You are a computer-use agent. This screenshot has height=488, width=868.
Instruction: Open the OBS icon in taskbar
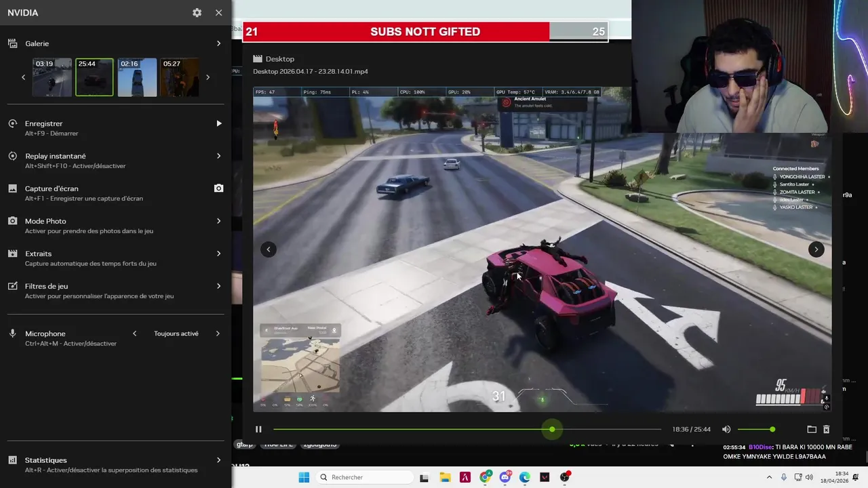pos(565,477)
